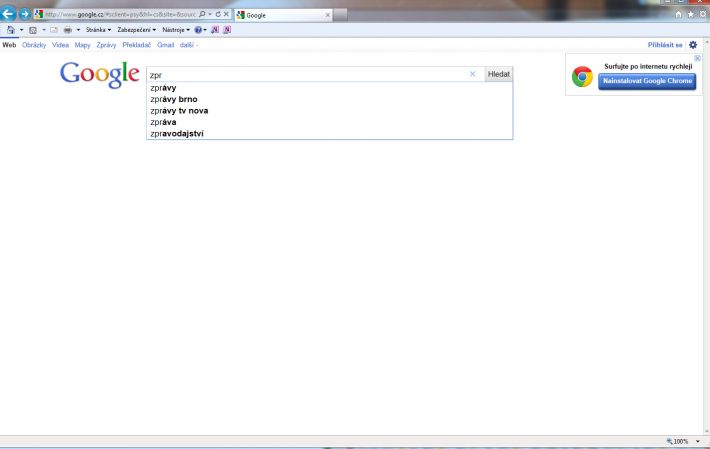Click the Print icon
Viewport: 710px width, 449px height.
[x=67, y=30]
